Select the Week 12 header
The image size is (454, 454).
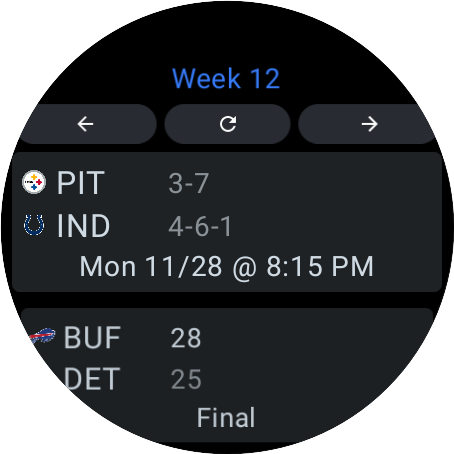(226, 79)
